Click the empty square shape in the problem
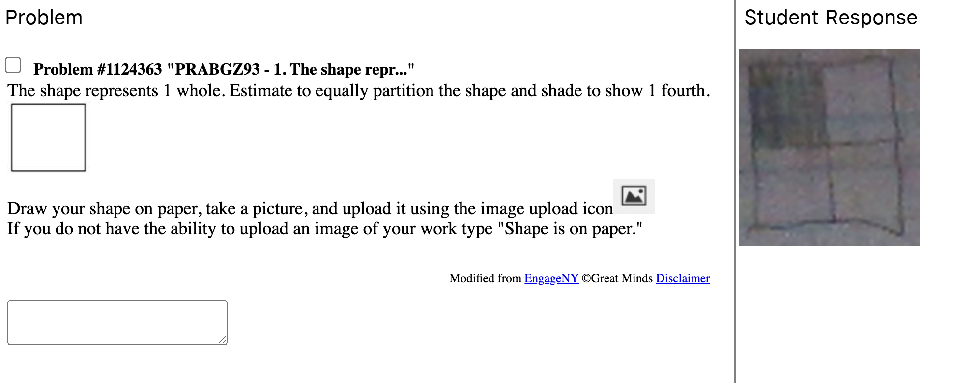 (48, 137)
